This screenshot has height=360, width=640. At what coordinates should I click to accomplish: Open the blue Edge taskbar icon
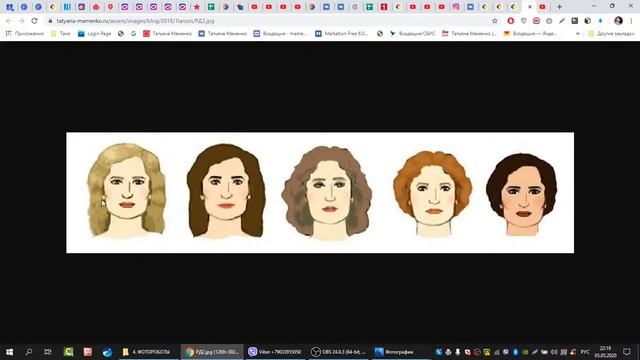(107, 352)
